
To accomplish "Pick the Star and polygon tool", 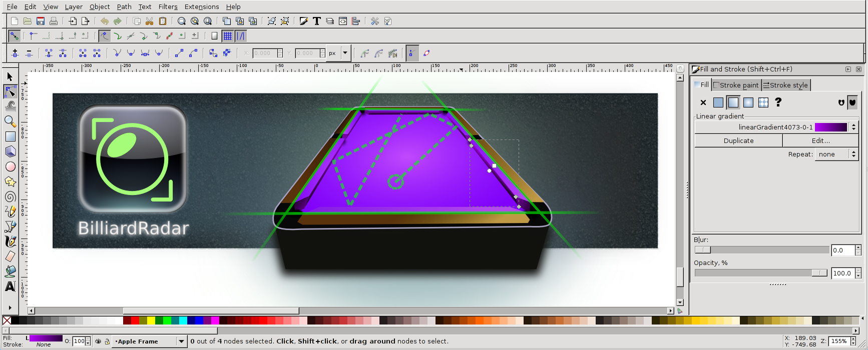I will (10, 181).
